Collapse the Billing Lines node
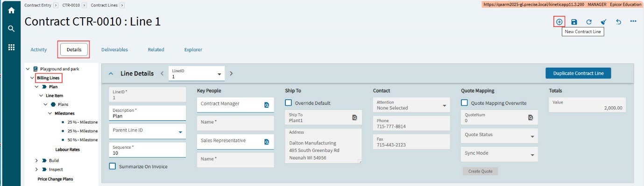Screen dimensions: 644x186 (32, 78)
